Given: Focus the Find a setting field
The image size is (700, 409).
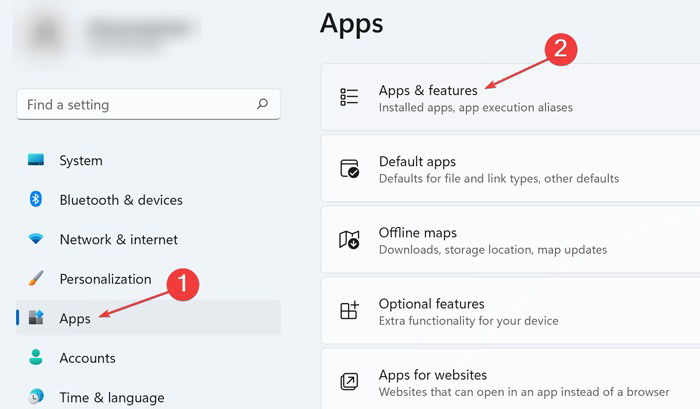Looking at the screenshot, I should 148,104.
